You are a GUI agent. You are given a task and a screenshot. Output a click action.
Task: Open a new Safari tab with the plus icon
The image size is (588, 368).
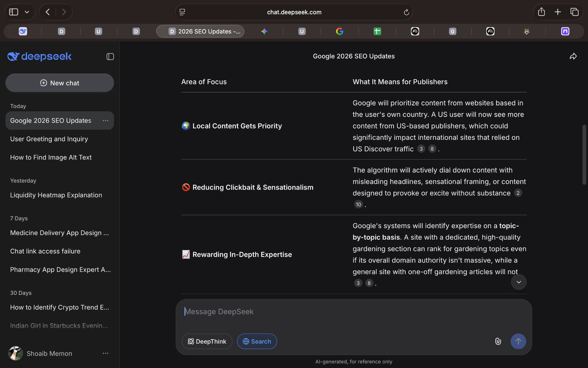[558, 12]
